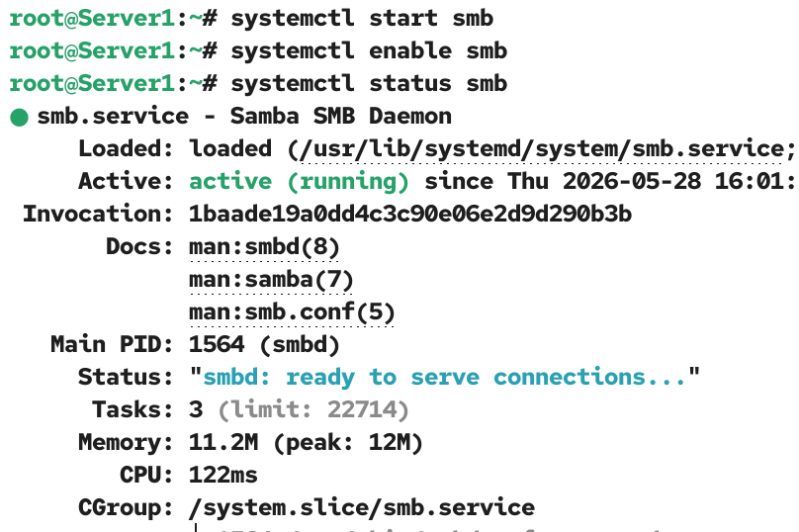The image size is (799, 532).
Task: Click the 'Invocation:' field label
Action: [x=98, y=215]
